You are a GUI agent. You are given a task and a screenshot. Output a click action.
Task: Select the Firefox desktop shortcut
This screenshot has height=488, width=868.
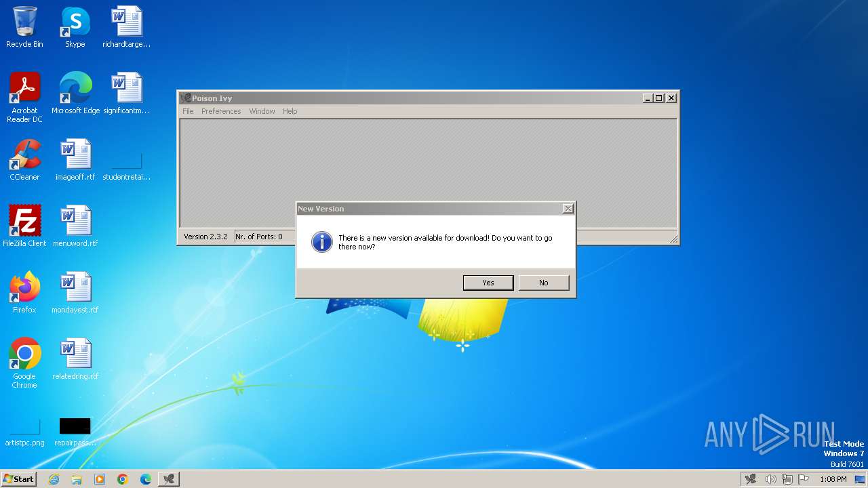pos(24,293)
